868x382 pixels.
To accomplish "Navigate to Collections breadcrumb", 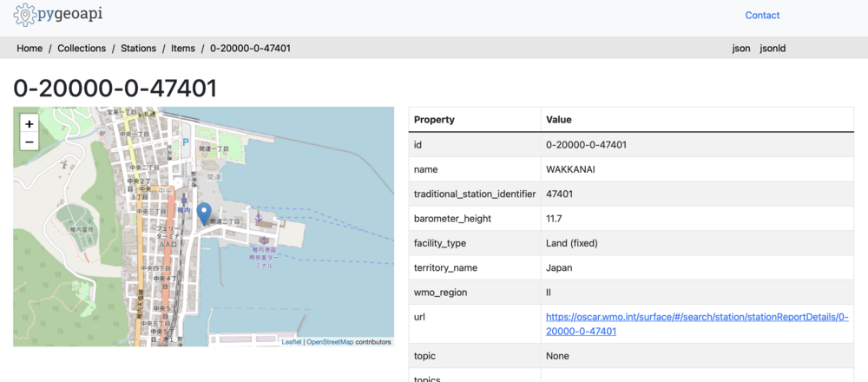I will click(x=82, y=49).
